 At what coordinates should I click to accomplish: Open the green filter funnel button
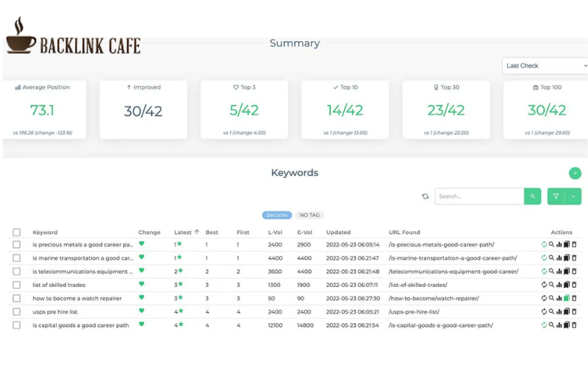(x=556, y=196)
